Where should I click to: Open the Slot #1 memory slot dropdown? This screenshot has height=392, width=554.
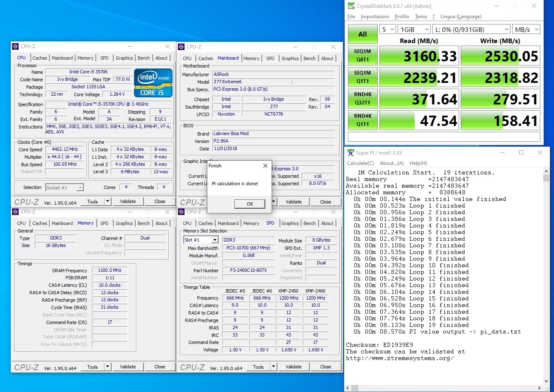[201, 240]
